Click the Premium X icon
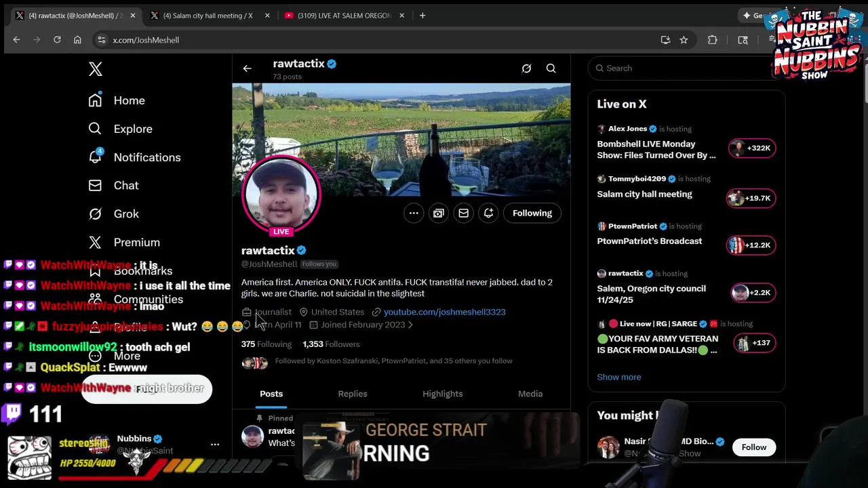The image size is (868, 488). click(95, 243)
